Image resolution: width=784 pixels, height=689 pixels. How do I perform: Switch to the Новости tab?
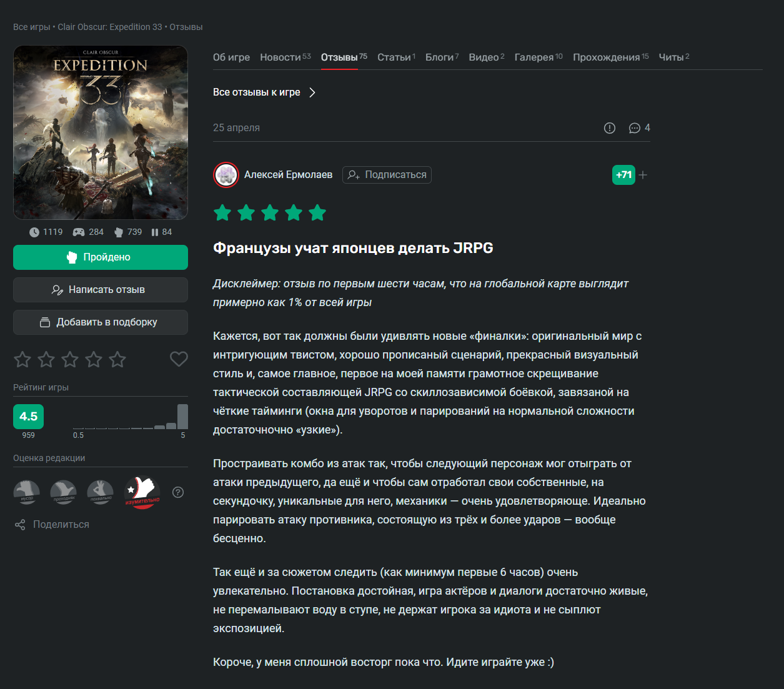[285, 57]
